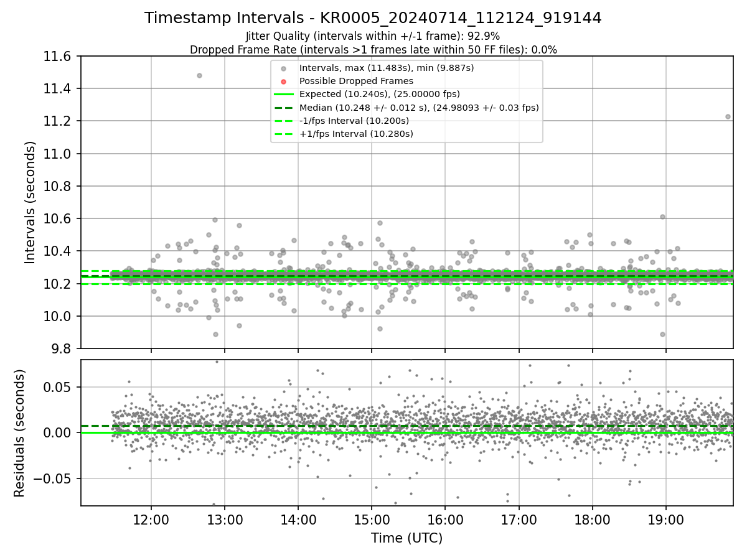Click the outlier point near 11.2 seconds at right edge

(728, 116)
